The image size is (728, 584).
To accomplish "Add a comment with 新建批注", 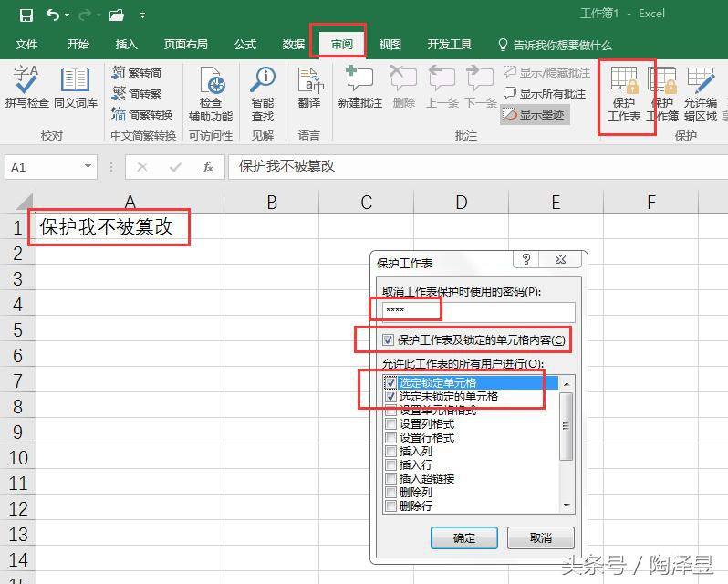I will [x=359, y=88].
